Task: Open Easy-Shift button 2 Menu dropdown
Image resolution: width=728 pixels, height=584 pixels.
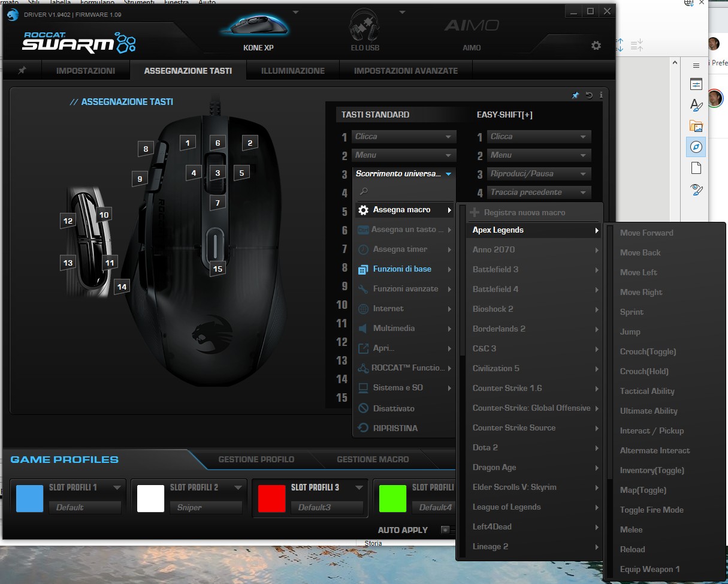Action: click(x=539, y=155)
